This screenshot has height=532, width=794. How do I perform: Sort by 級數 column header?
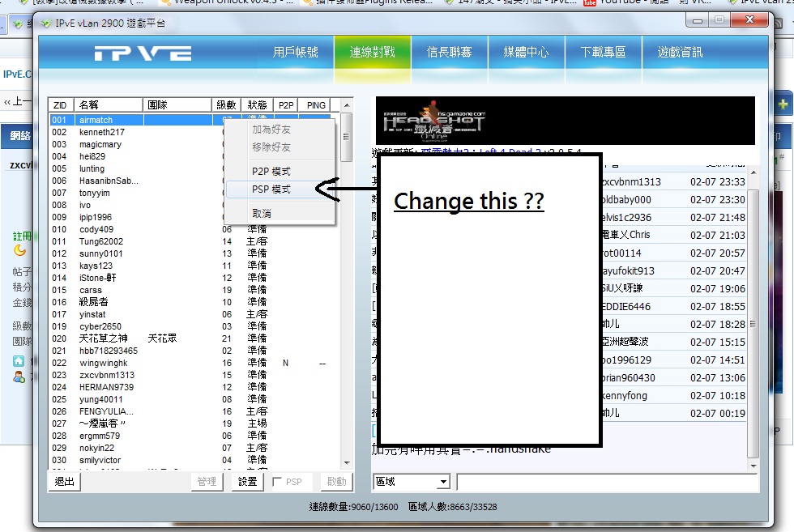coord(226,105)
